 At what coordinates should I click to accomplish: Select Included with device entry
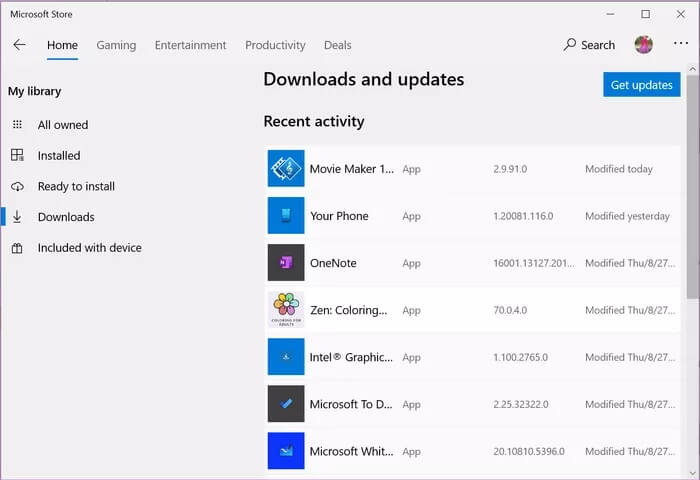[90, 248]
